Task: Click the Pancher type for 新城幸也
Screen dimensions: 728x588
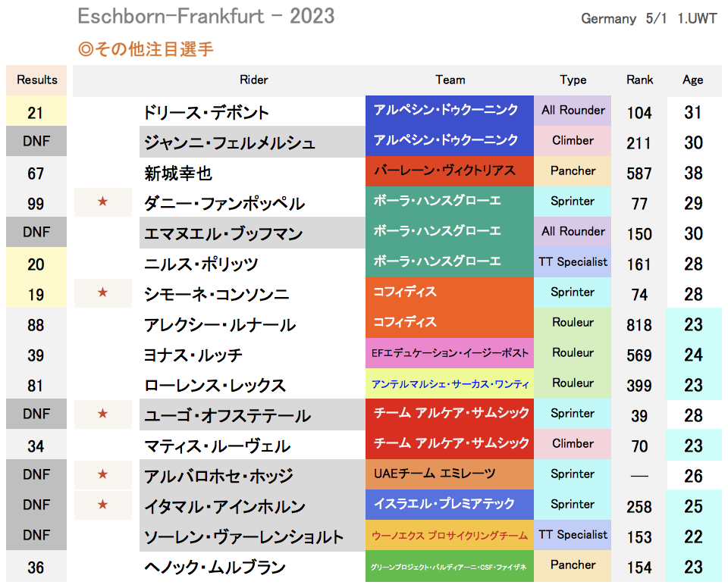Action: tap(573, 170)
